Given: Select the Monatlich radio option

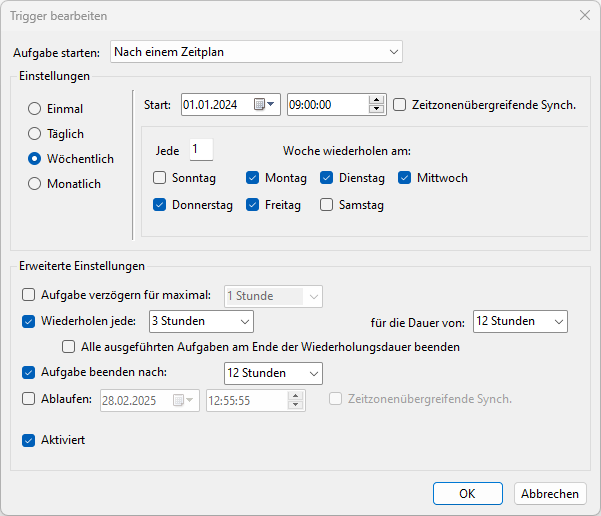Looking at the screenshot, I should pyautogui.click(x=34, y=184).
